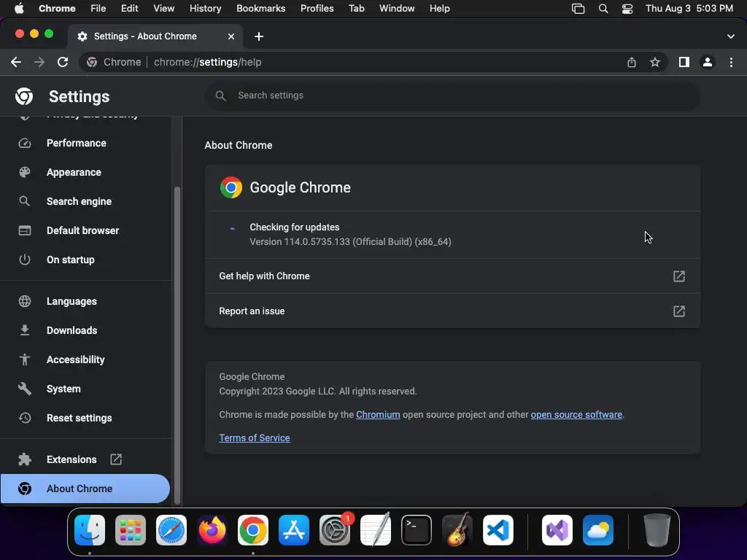Launch Visual Studio Code from the Dock
The height and width of the screenshot is (560, 747).
point(498,530)
